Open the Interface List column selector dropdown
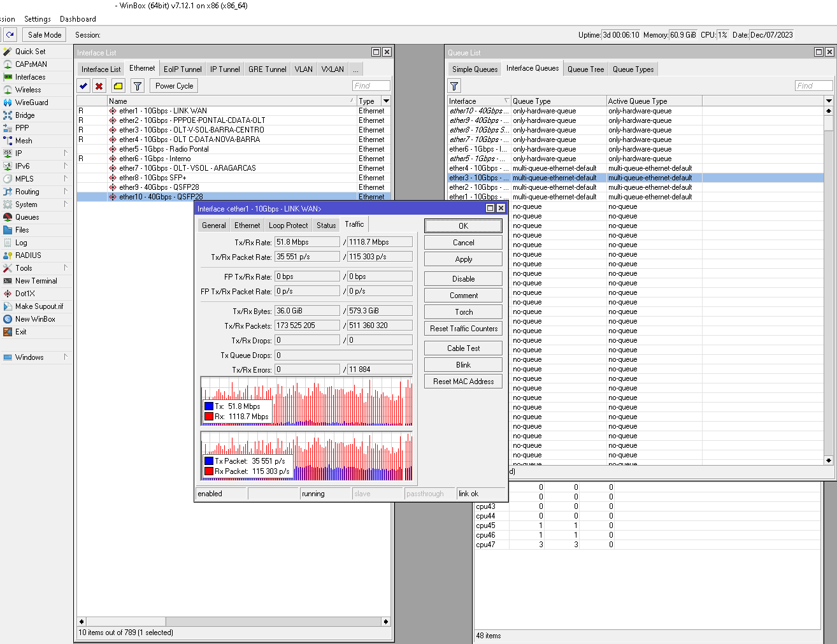837x644 pixels. click(386, 101)
